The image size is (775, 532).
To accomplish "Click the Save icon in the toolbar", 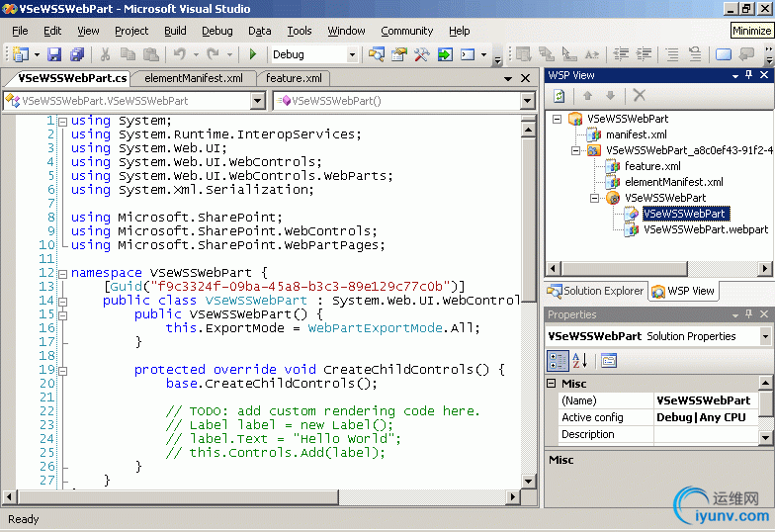I will pyautogui.click(x=53, y=54).
